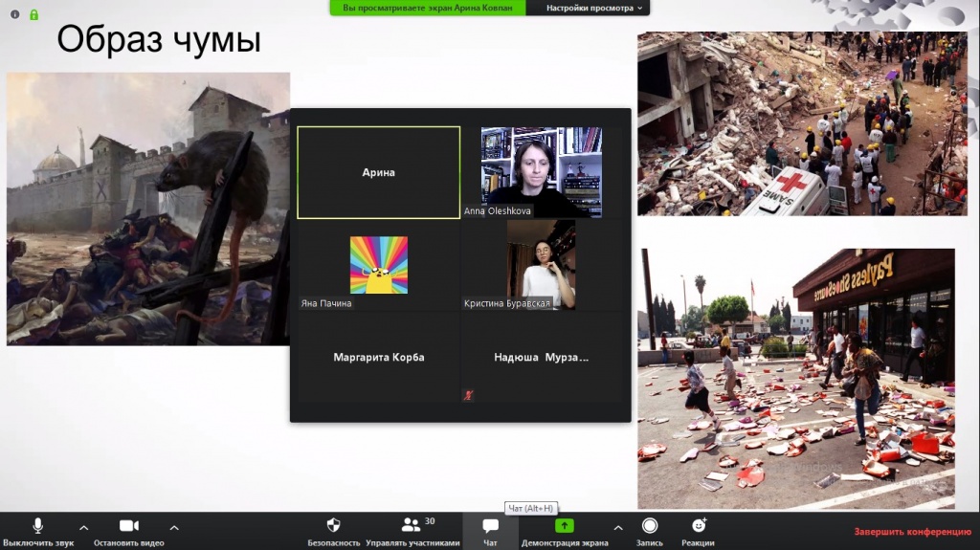Screen dimensions: 980x550
Task: Select Маргарита Корба participant tile
Action: point(378,358)
